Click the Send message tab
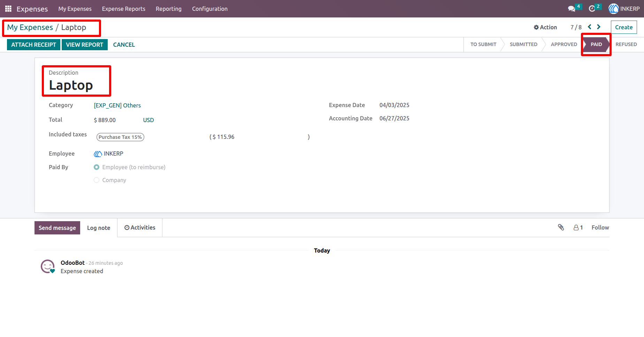Image resolution: width=644 pixels, height=337 pixels. point(57,228)
